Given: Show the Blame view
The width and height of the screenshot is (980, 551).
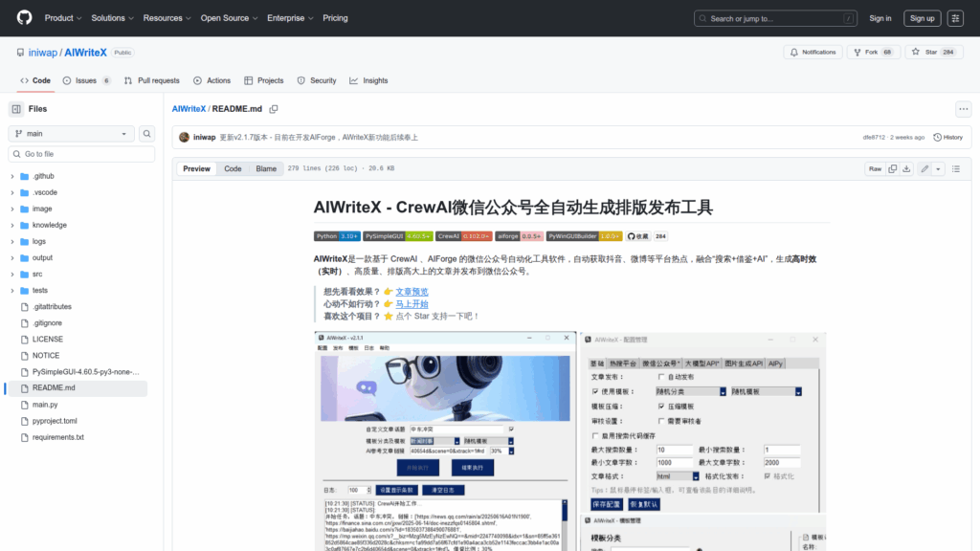Looking at the screenshot, I should 266,168.
